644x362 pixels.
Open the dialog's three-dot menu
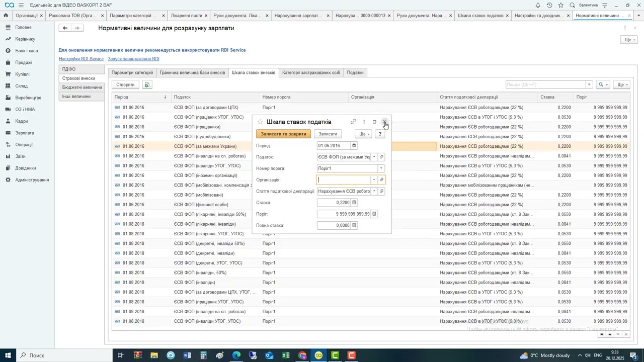[364, 122]
